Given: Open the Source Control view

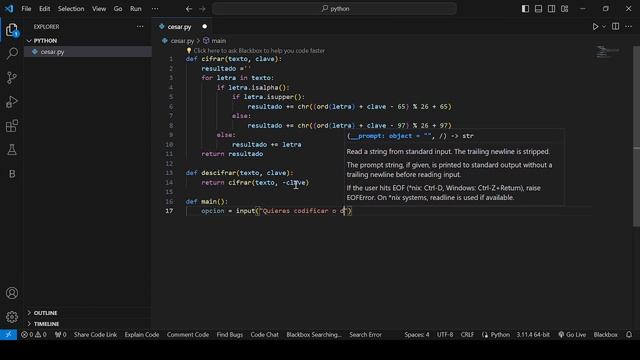Looking at the screenshot, I should (12, 78).
